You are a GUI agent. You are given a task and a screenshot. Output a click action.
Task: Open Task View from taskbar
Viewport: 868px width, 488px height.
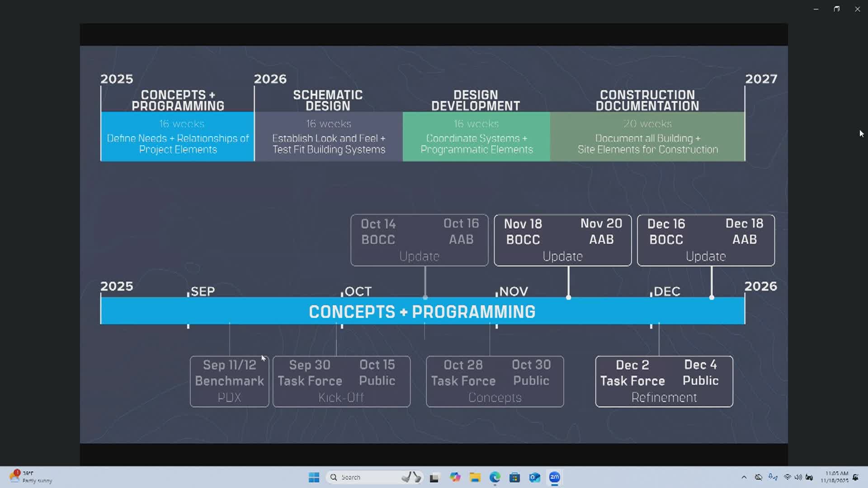[434, 477]
